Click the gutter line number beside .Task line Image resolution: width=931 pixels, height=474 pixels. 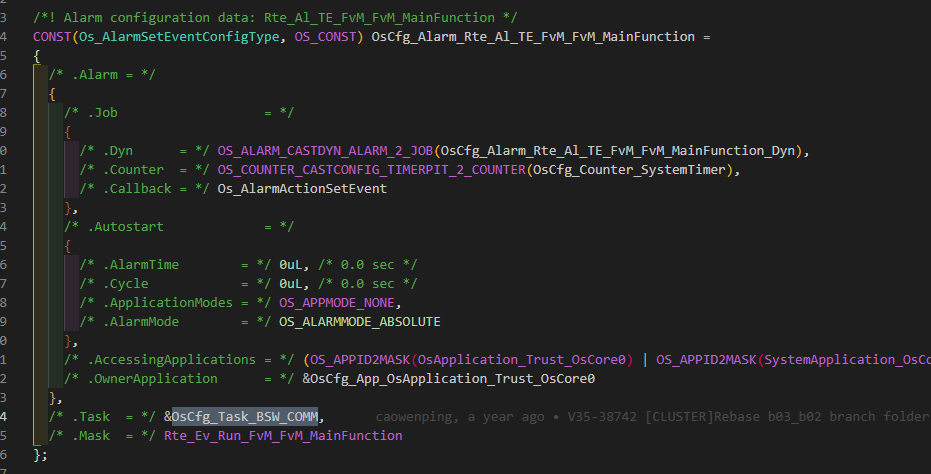point(6,416)
